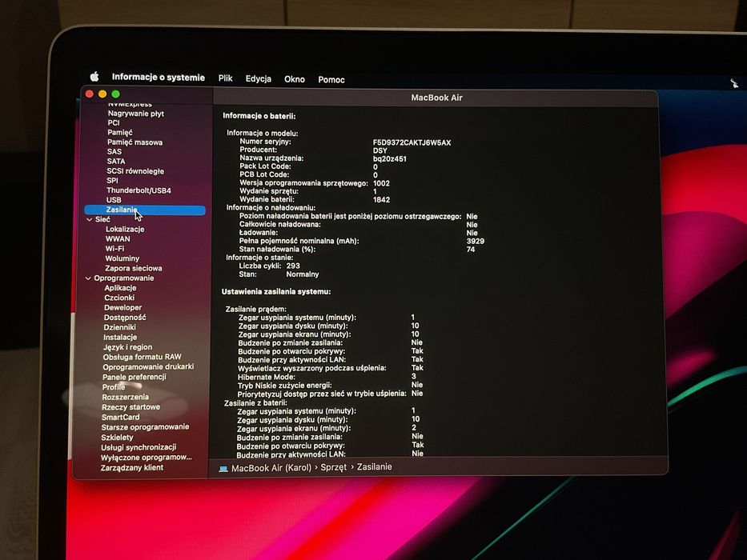Select Wyłączone oprogramowanie in sidebar
This screenshot has height=560, width=747.
[147, 458]
